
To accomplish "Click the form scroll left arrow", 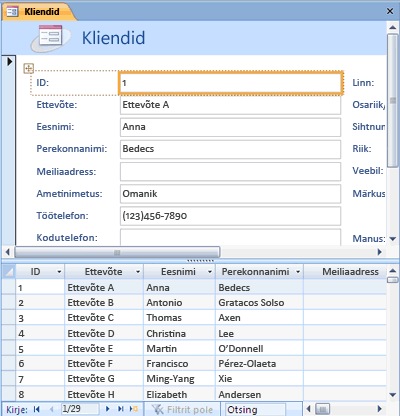I will point(8,252).
